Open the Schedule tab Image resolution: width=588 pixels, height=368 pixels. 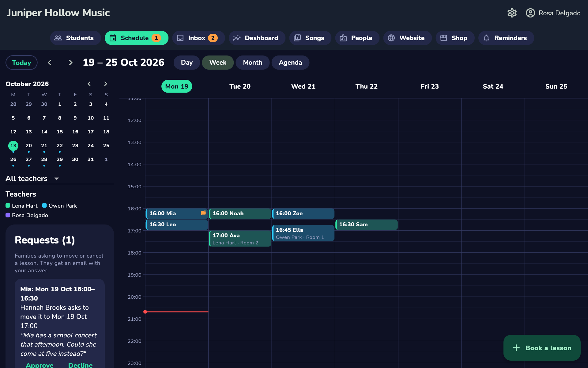coord(137,38)
